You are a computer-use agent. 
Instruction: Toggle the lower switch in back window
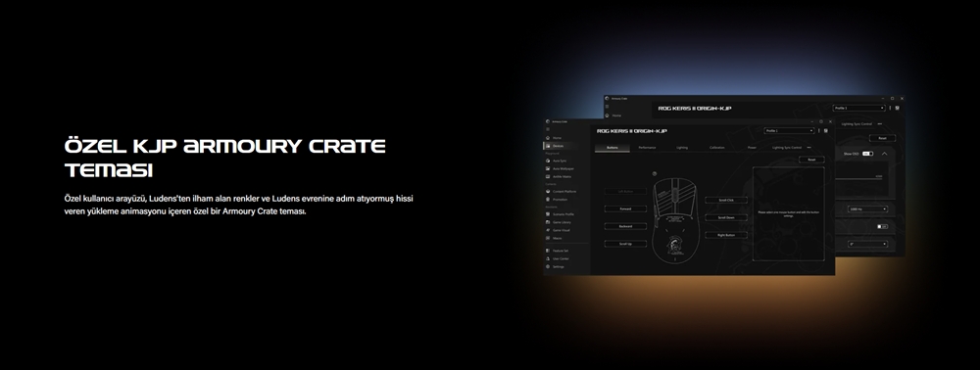tap(883, 226)
